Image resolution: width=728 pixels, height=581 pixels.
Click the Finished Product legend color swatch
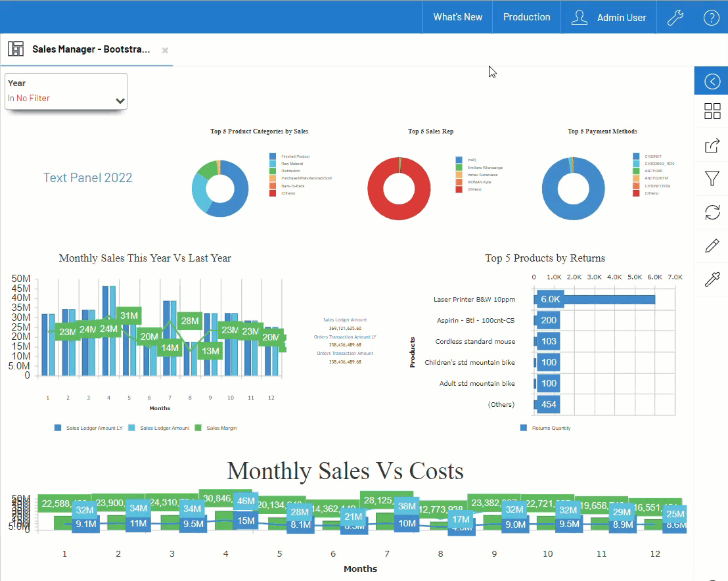pos(273,156)
